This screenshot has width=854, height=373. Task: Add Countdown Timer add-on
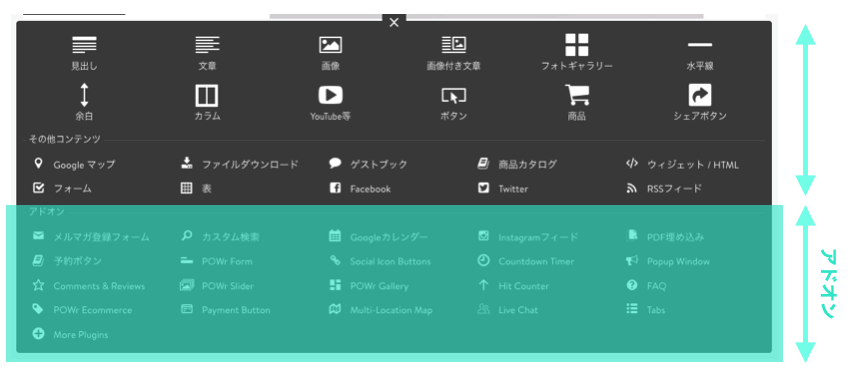526,261
